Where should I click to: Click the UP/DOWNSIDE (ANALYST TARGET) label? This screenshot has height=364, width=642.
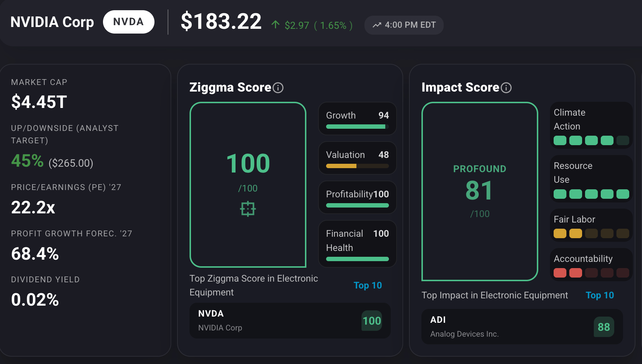tap(65, 134)
